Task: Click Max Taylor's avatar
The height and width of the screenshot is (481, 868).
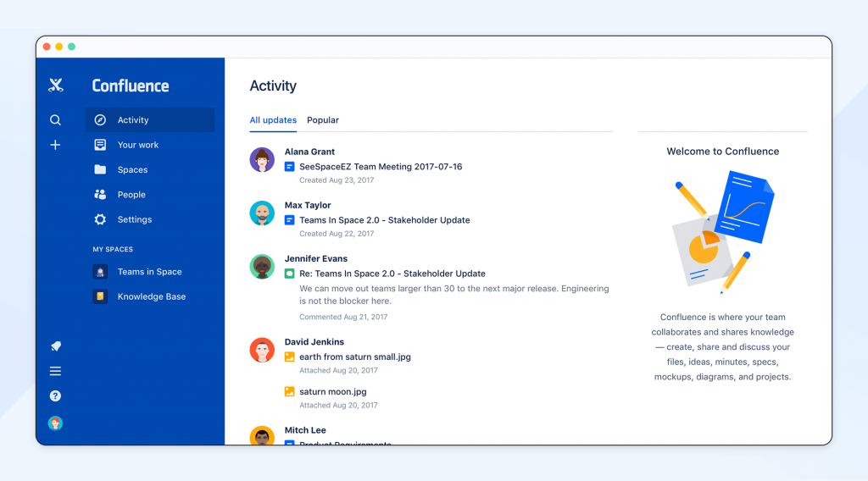Action: tap(263, 213)
